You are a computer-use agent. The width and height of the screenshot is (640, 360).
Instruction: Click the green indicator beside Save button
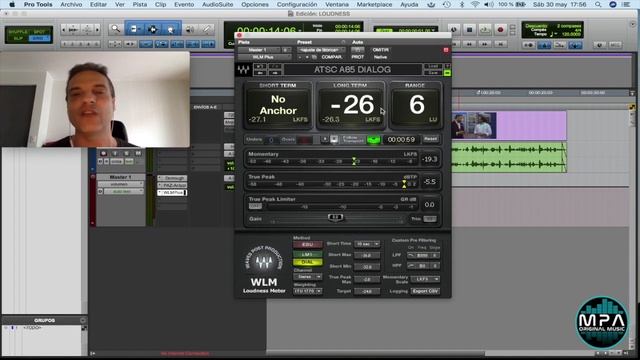pos(447,73)
